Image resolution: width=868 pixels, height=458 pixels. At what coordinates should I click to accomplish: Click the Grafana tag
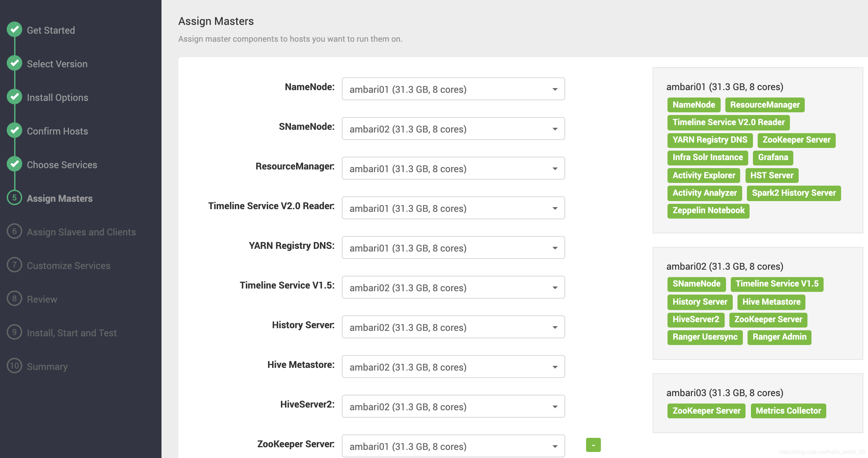773,157
